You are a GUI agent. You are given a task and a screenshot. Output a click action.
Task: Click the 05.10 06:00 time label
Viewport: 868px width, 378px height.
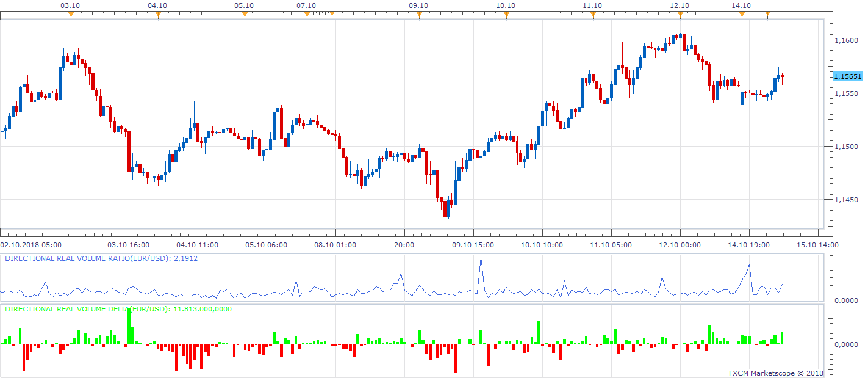[267, 245]
